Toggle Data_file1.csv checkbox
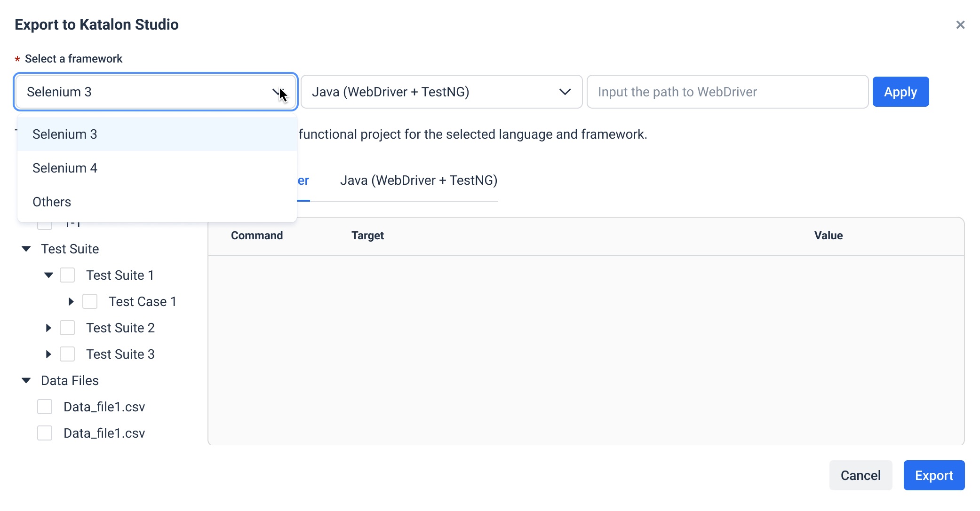 [x=45, y=407]
